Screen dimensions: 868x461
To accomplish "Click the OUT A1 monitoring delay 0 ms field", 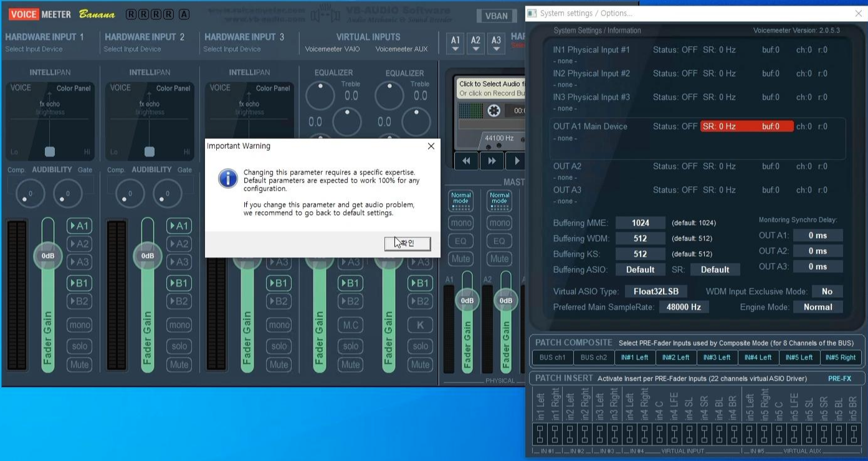I will 818,235.
